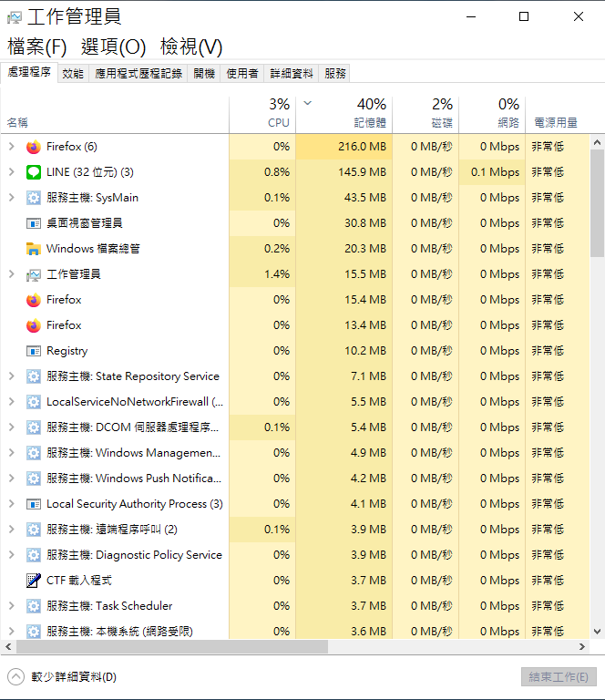This screenshot has width=605, height=700.
Task: Sort by the 名稱 column header
Action: (x=115, y=114)
